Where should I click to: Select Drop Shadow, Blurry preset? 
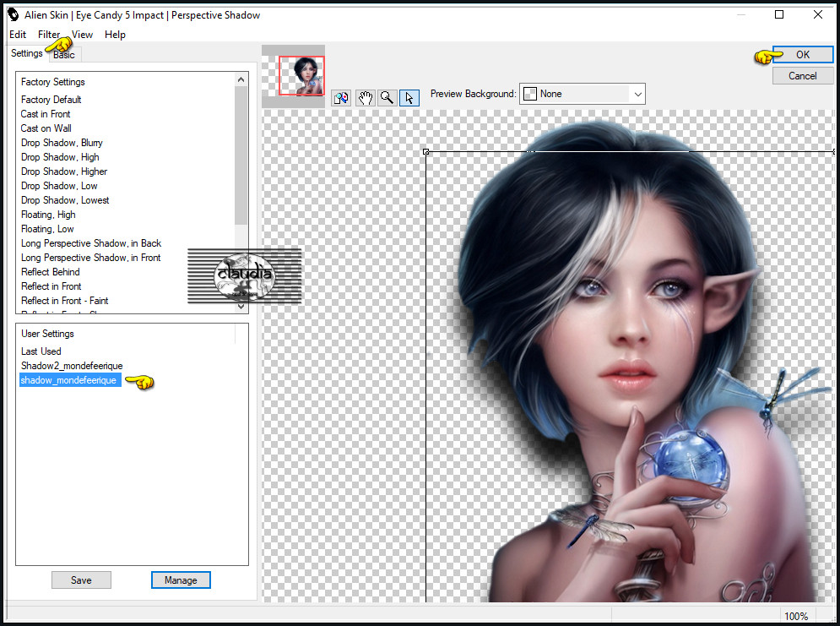coord(62,143)
